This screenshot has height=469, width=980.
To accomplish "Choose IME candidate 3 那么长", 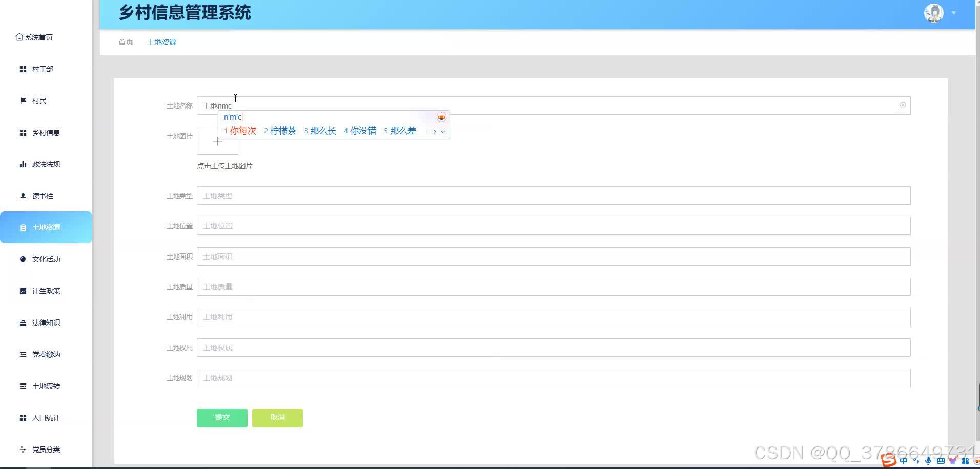I will [320, 131].
